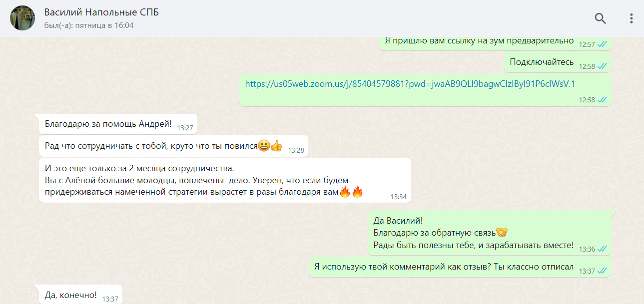
Task: Click the message about '2 месяца сотрудничества'
Action: (x=225, y=180)
